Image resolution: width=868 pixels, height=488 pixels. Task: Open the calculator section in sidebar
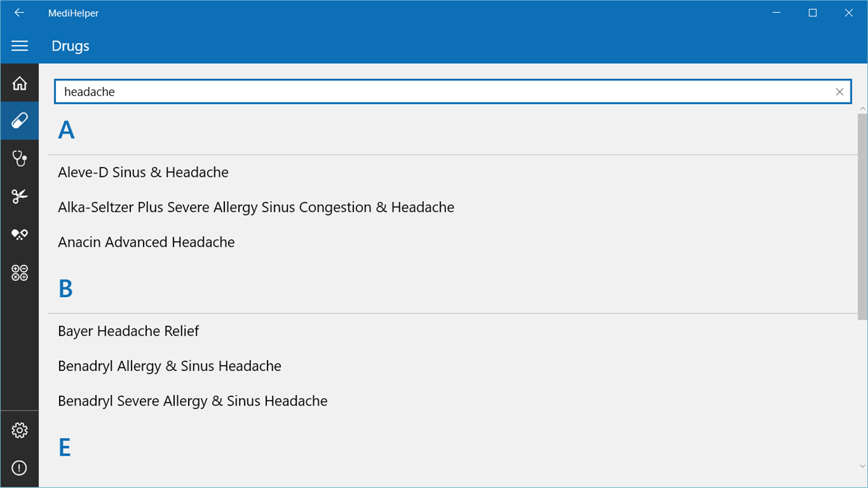(19, 272)
